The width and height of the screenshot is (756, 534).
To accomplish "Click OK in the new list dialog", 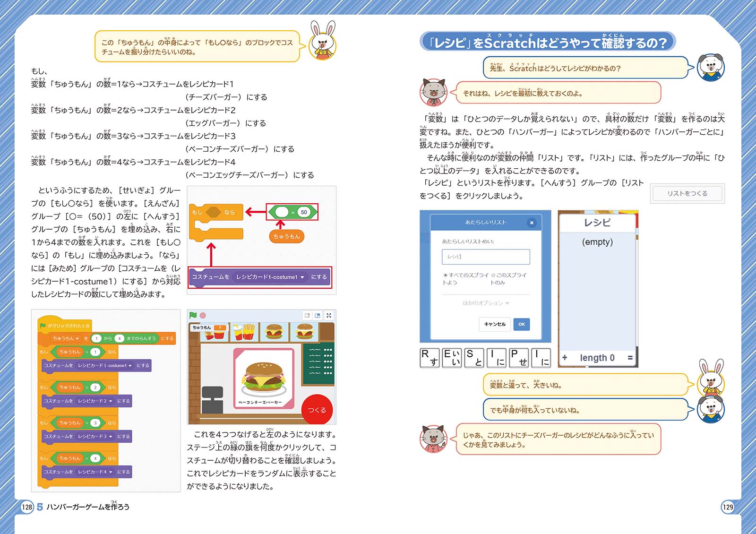I will coord(522,324).
